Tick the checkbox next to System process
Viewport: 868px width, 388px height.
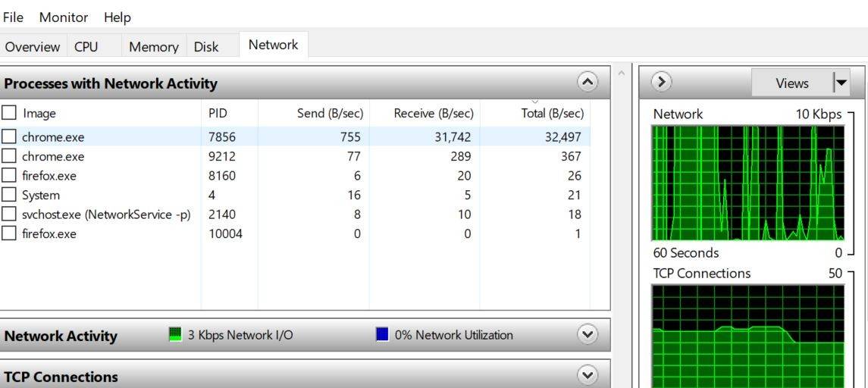click(9, 195)
